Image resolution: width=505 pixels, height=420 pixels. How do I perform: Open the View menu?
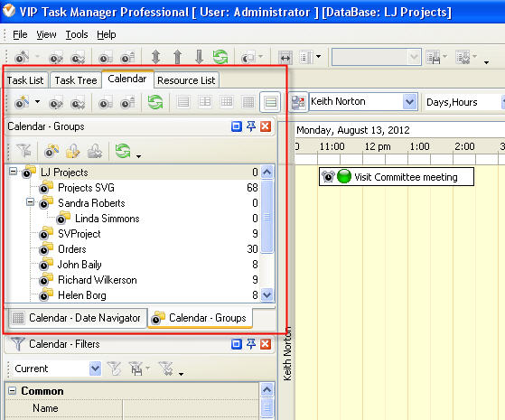46,34
